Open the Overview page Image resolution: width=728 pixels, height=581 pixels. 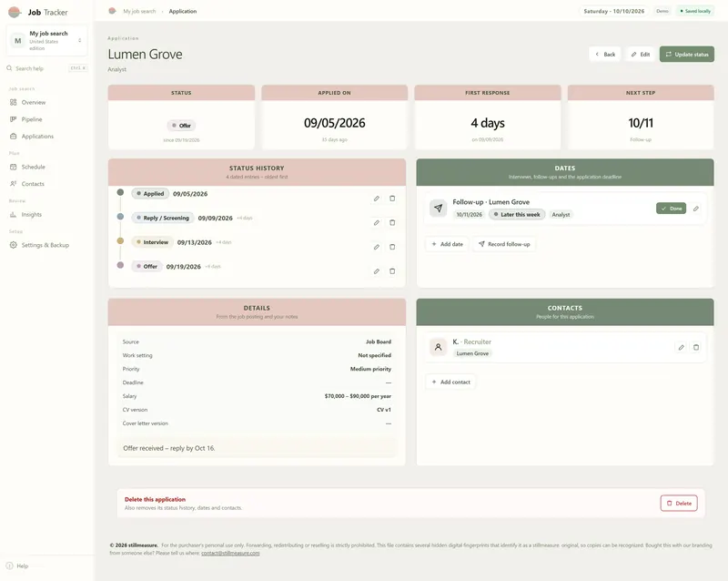(34, 102)
